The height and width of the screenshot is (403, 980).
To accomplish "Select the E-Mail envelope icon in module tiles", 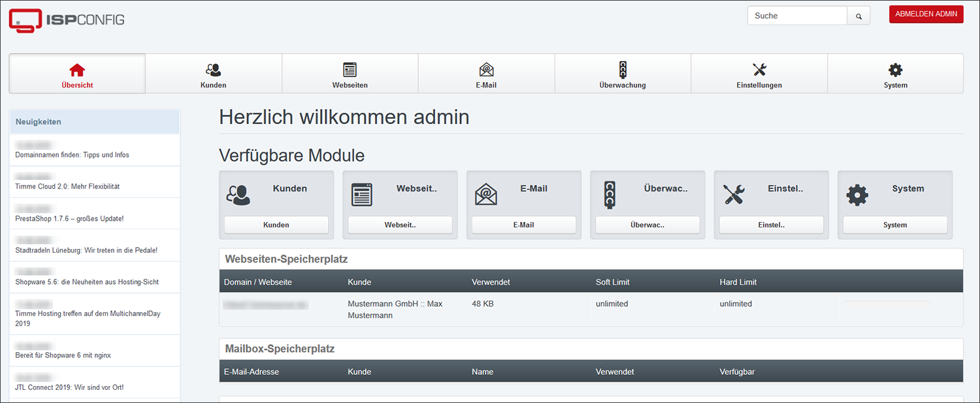I will pos(485,195).
